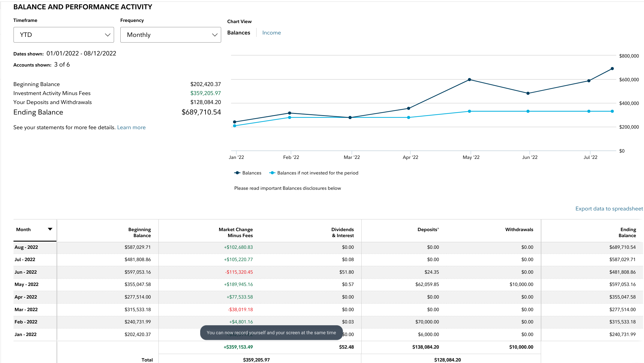The width and height of the screenshot is (644, 363).
Task: Click the final light blue point
Action: pyautogui.click(x=612, y=111)
